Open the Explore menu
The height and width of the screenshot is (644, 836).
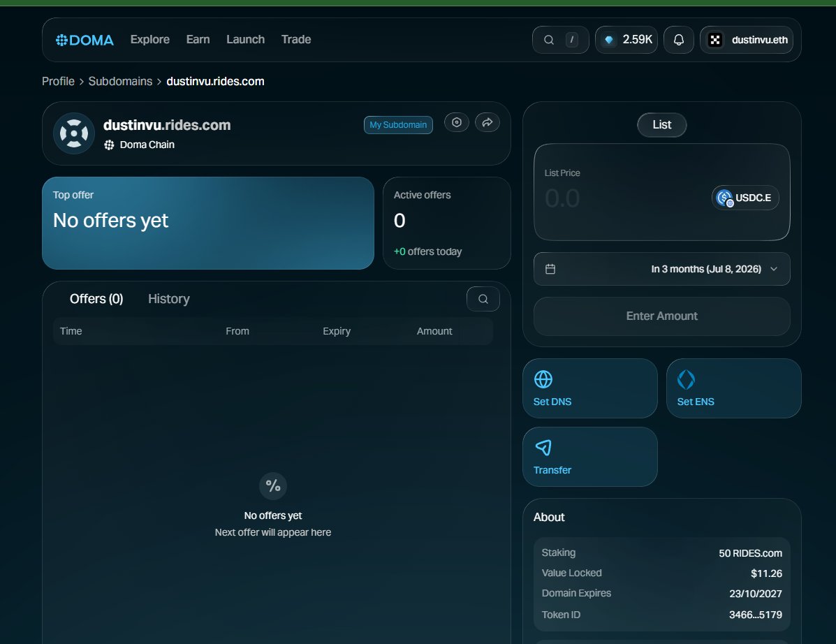[x=150, y=39]
